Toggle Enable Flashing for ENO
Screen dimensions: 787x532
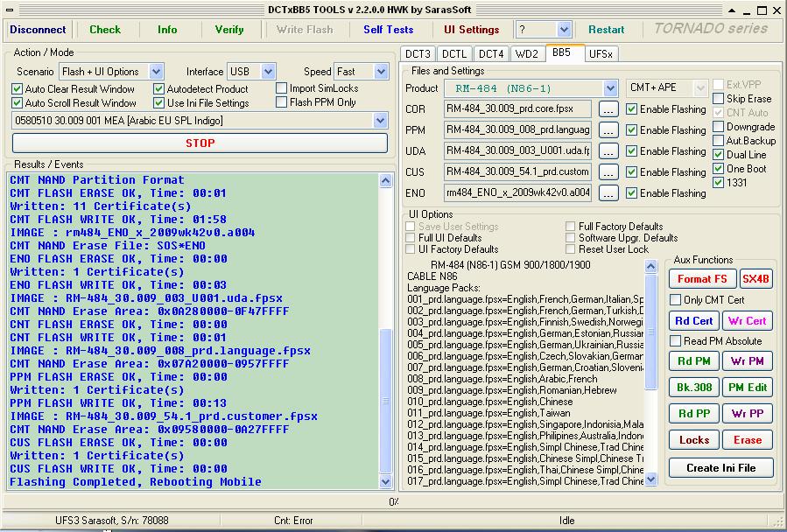632,193
